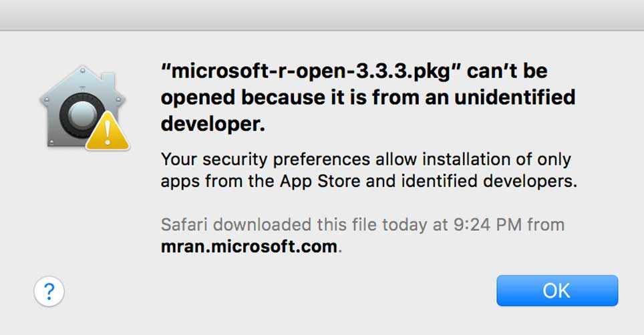The height and width of the screenshot is (335, 644).
Task: Click the words "can't be" in the headline
Action: (507, 71)
